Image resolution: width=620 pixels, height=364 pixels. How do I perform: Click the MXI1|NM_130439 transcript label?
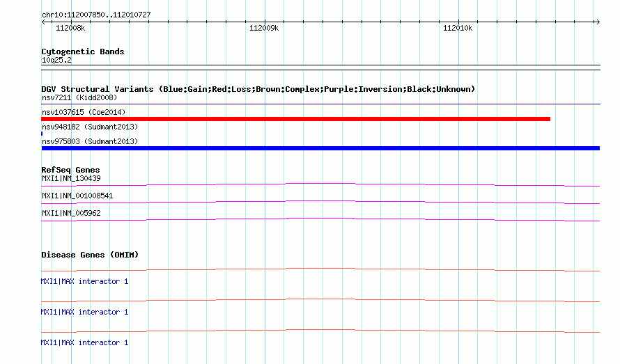point(71,178)
